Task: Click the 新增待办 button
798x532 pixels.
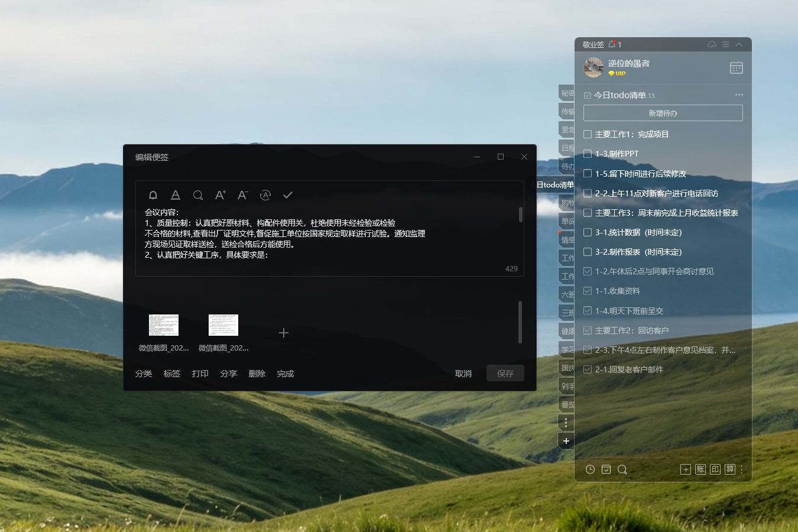Action: [x=663, y=113]
